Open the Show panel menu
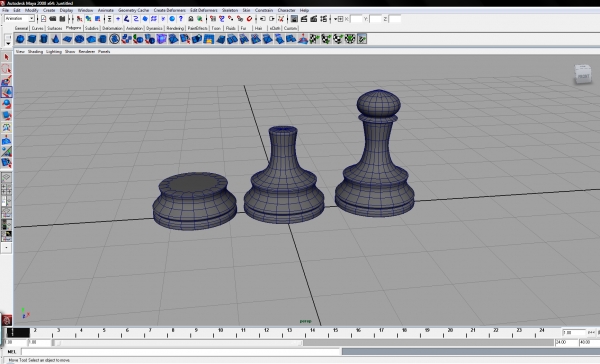Image resolution: width=600 pixels, height=364 pixels. point(70,51)
